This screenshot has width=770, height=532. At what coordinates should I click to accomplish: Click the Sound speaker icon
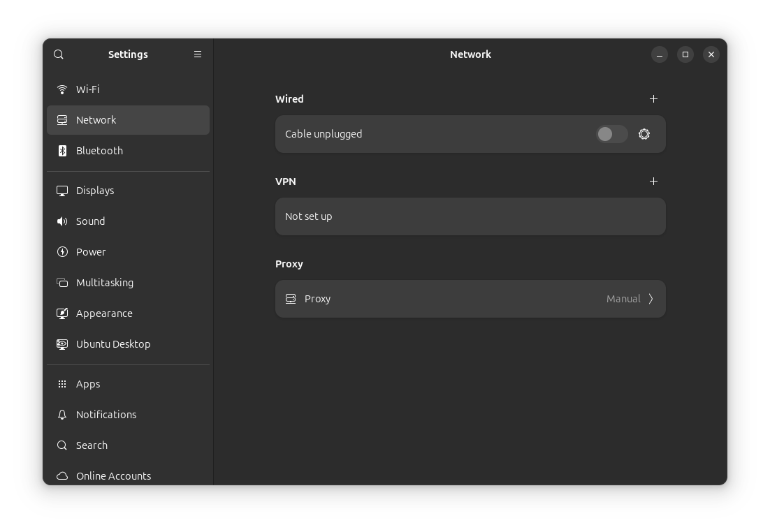62,221
